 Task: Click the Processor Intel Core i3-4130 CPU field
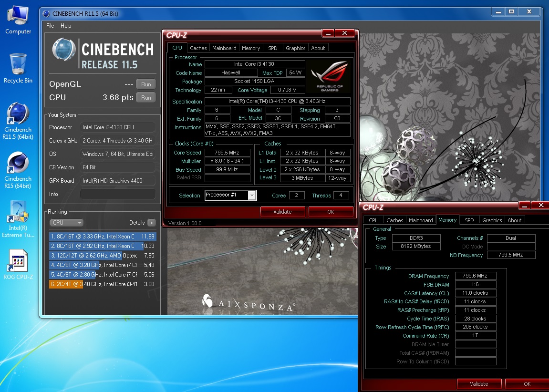pos(118,127)
